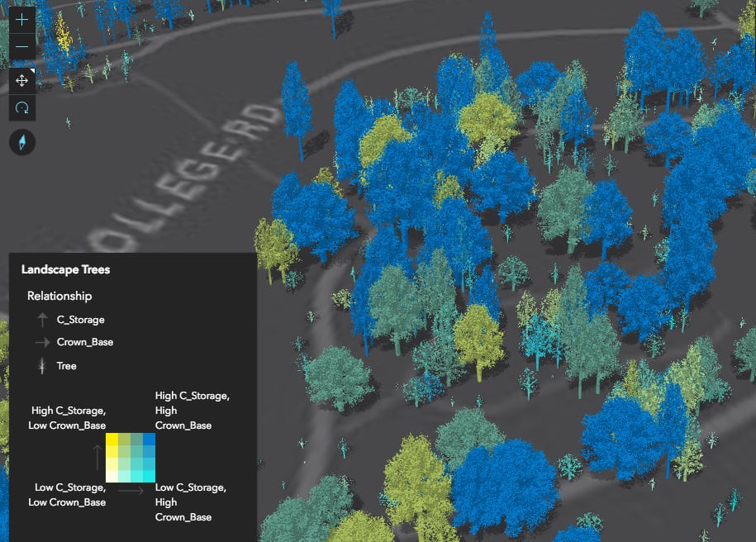This screenshot has height=542, width=756.
Task: Click the C_Storage up-arrow legend icon
Action: pos(42,320)
